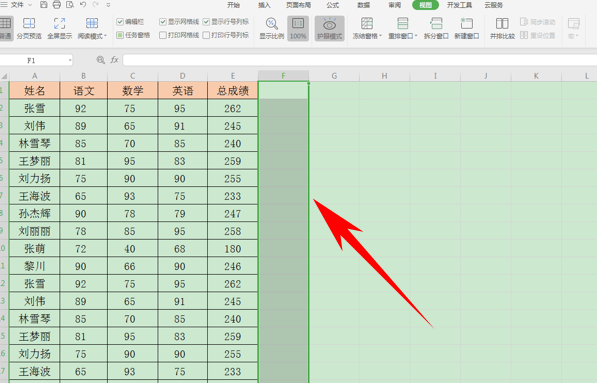Select column G header

(334, 76)
